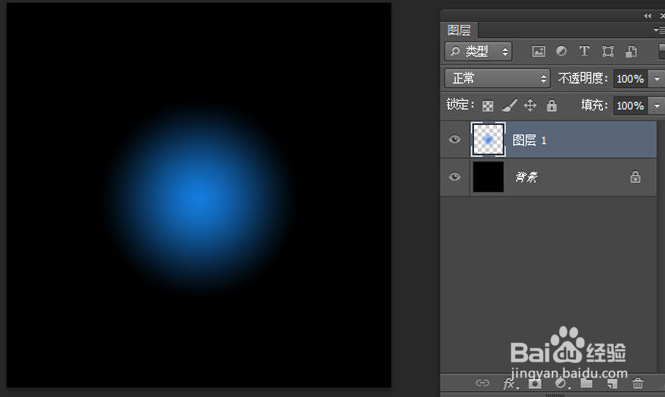Open the layers panel flyout menu
This screenshot has width=665, height=397.
pyautogui.click(x=659, y=30)
